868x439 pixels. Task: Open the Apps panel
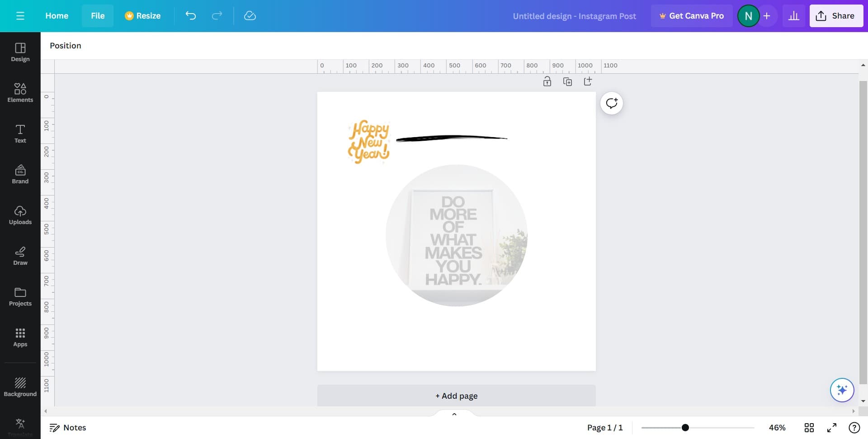click(20, 337)
